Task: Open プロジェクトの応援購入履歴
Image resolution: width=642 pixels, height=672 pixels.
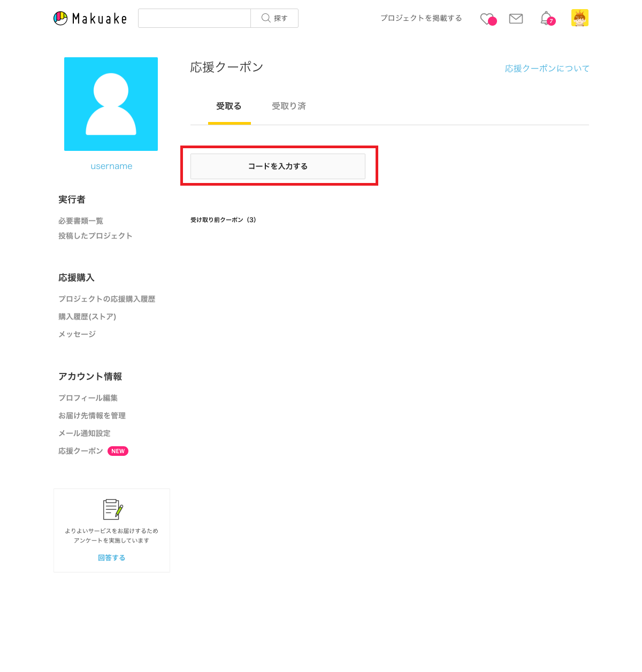Action: point(107,299)
